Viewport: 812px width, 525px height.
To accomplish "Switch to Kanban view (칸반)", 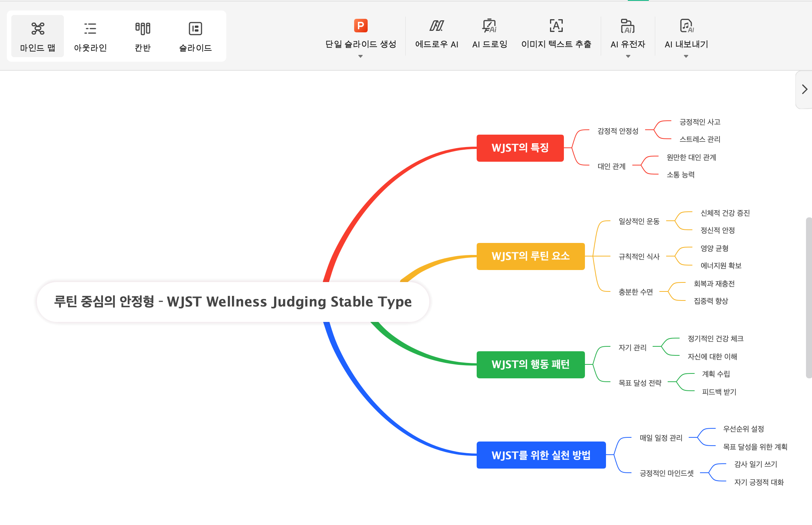I will point(143,36).
